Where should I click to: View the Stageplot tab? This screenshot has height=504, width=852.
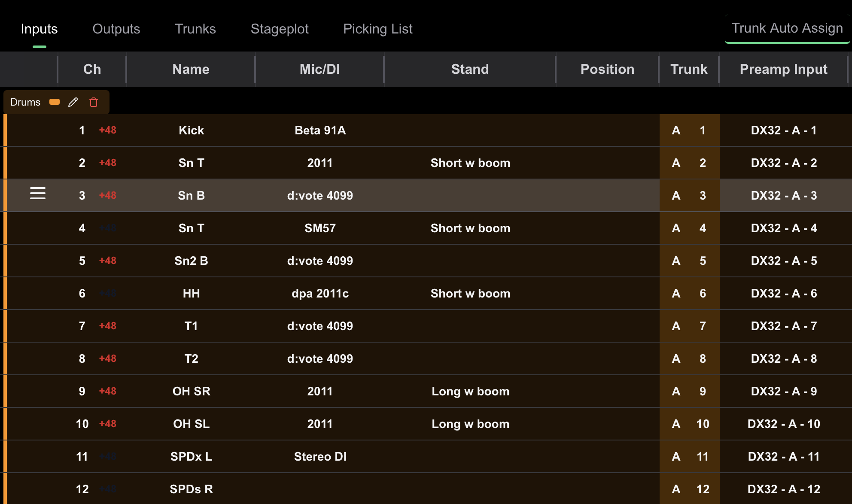tap(280, 29)
